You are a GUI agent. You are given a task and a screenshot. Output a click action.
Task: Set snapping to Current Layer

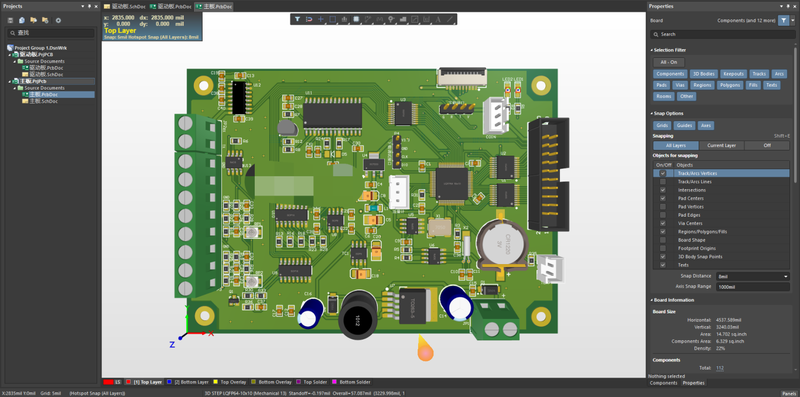coord(721,145)
